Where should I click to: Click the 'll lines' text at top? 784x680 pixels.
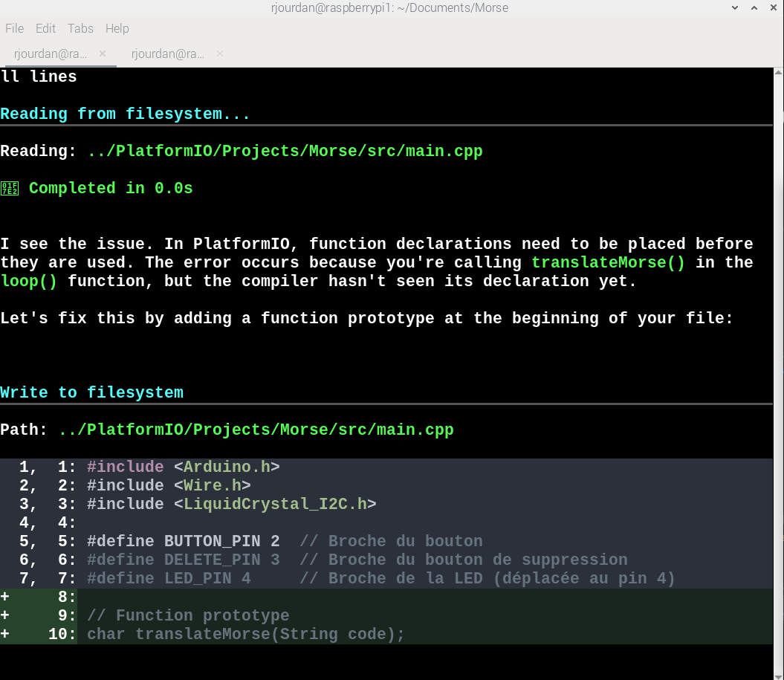(39, 77)
